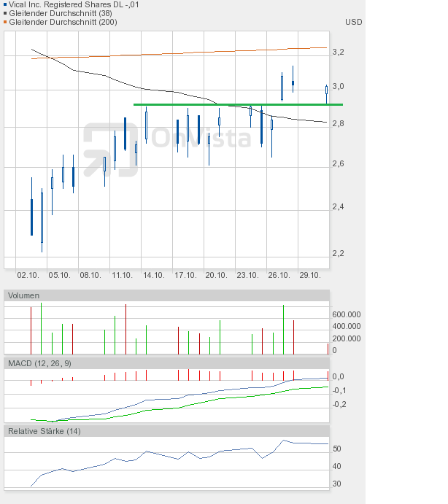Image resolution: width=448 pixels, height=504 pixels.
Task: Click the 3,2 price axis label
Action: click(338, 52)
